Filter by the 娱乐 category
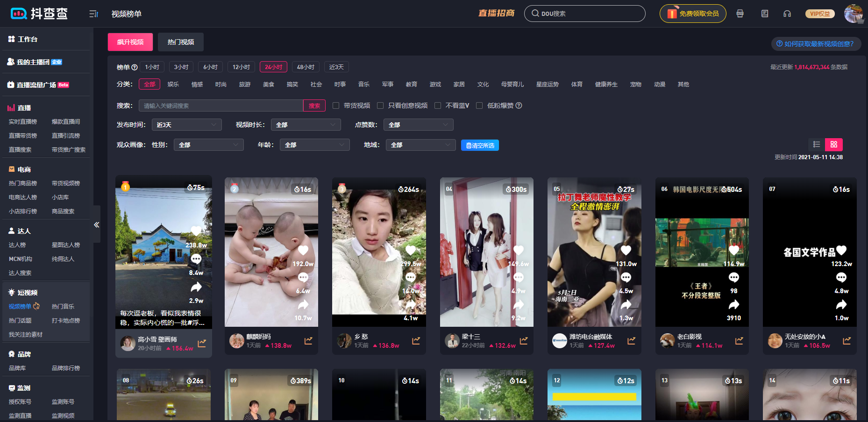This screenshot has width=868, height=422. pos(173,84)
